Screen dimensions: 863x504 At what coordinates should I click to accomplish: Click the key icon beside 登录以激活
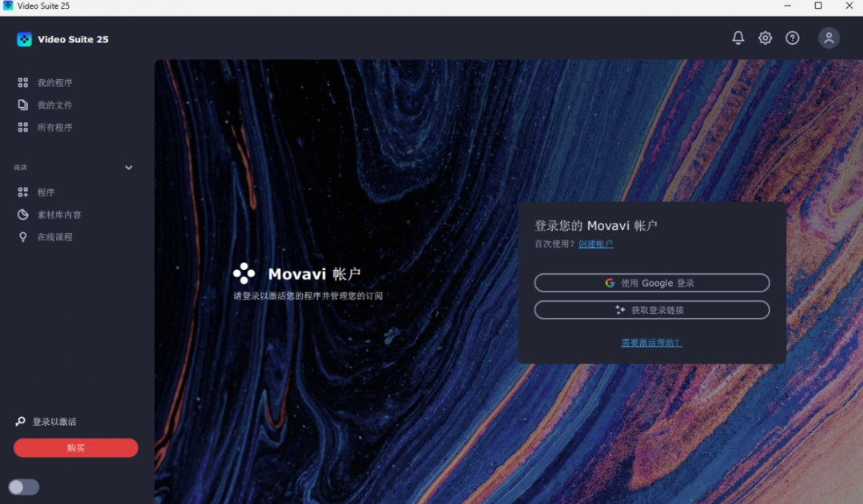20,422
